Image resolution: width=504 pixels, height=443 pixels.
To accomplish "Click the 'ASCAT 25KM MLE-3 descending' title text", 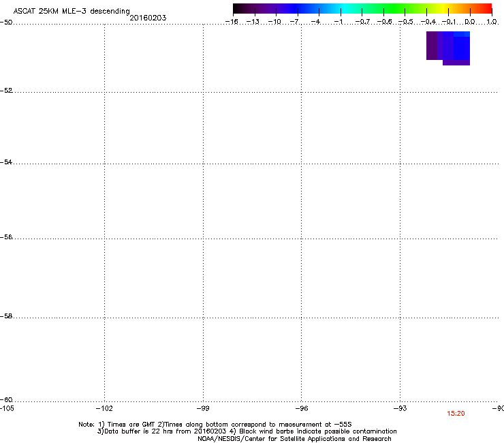I will (72, 11).
